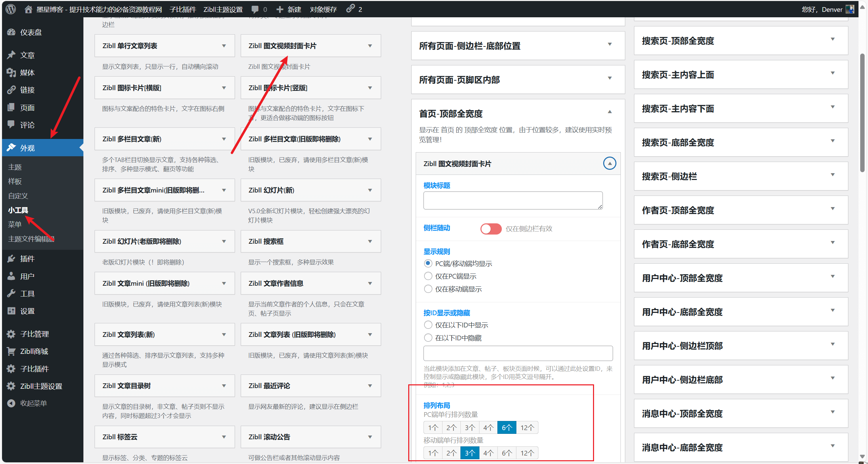Click the 用户 person icon

click(x=11, y=276)
